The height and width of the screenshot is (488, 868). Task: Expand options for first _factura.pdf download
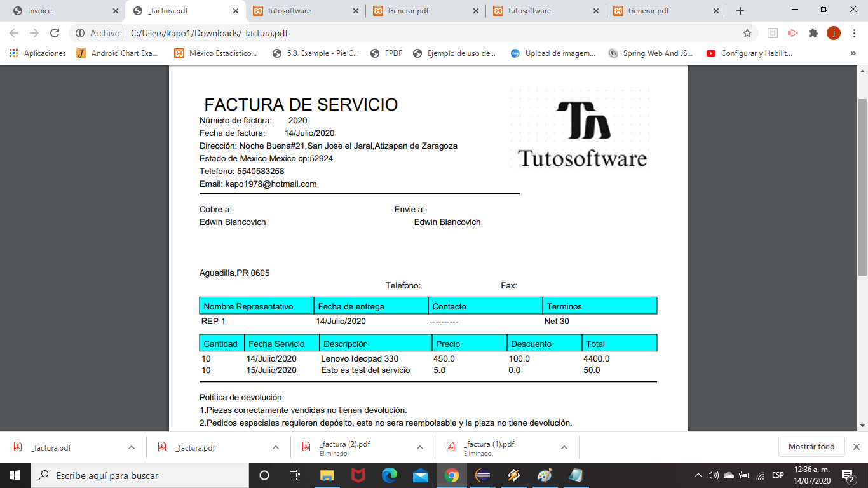[132, 447]
